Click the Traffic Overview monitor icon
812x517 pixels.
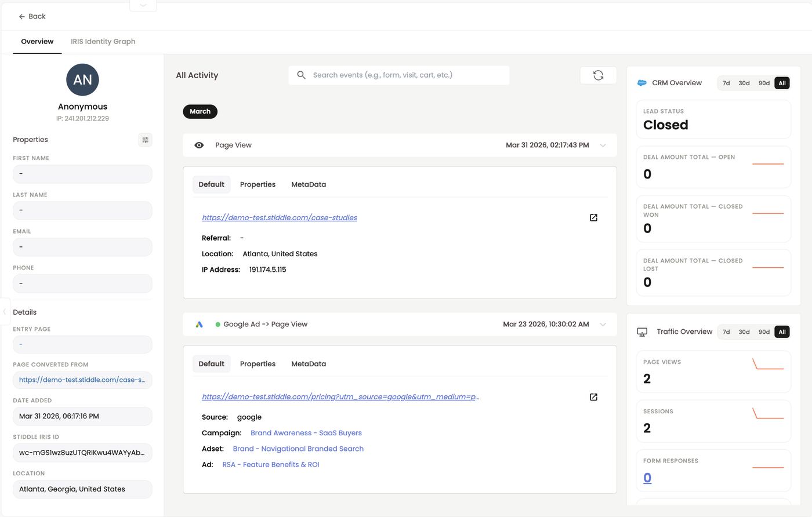click(642, 332)
